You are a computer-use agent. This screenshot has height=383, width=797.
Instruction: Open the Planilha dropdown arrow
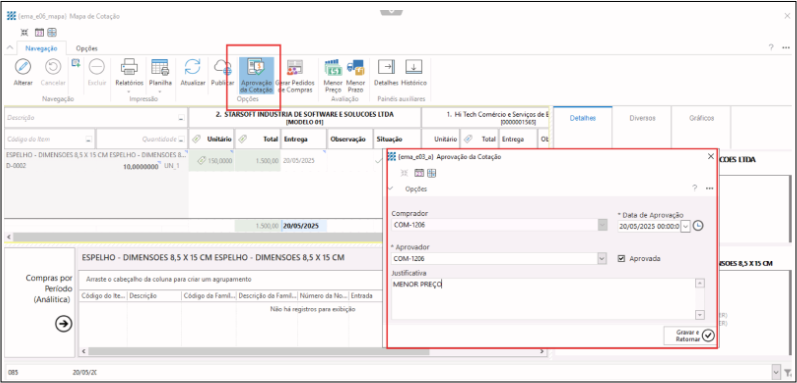click(x=160, y=92)
